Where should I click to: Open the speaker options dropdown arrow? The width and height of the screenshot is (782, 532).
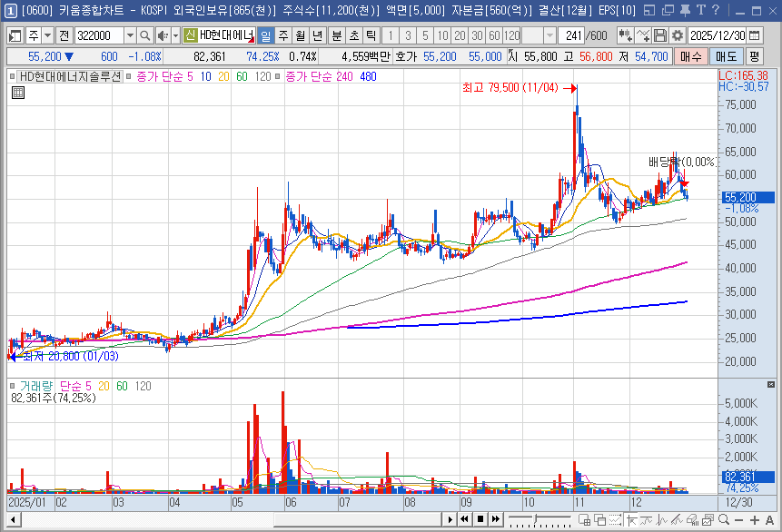[175, 35]
